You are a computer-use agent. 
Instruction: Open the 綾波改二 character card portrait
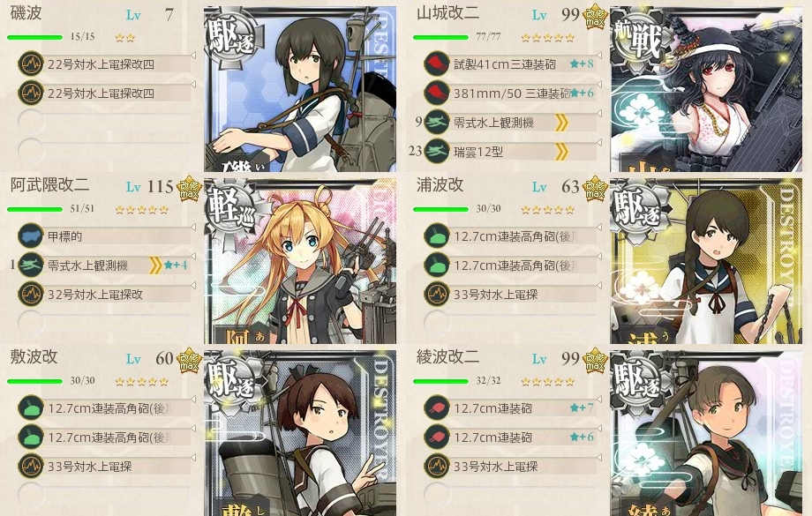pos(706,433)
